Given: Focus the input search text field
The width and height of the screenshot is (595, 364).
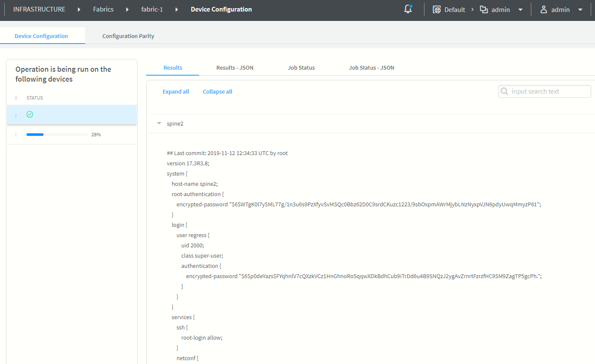Looking at the screenshot, I should pos(549,91).
